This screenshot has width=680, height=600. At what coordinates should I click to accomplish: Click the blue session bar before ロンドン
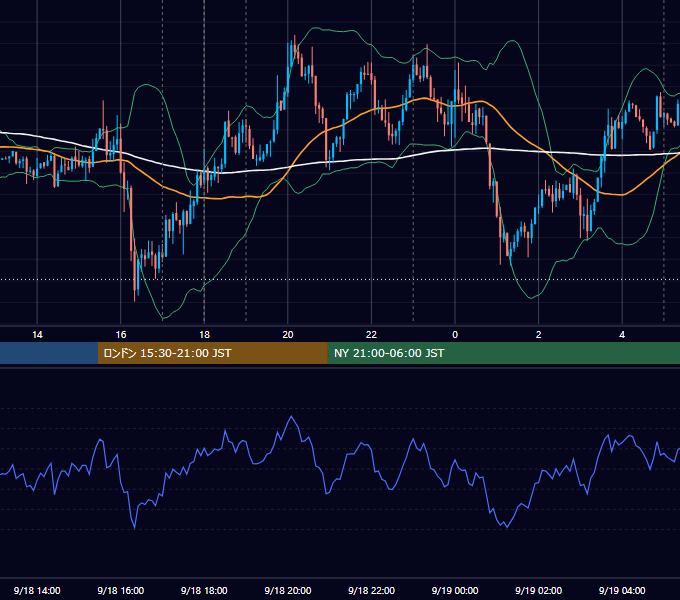point(49,353)
